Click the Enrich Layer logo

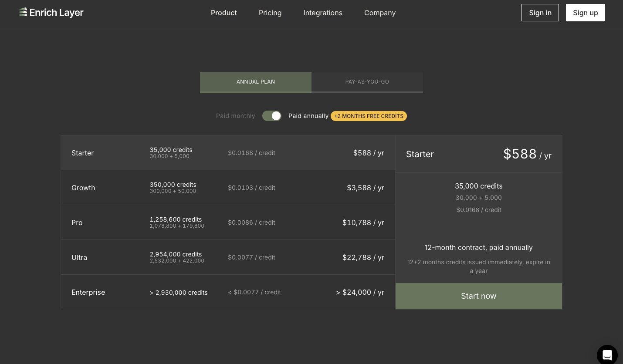point(51,13)
